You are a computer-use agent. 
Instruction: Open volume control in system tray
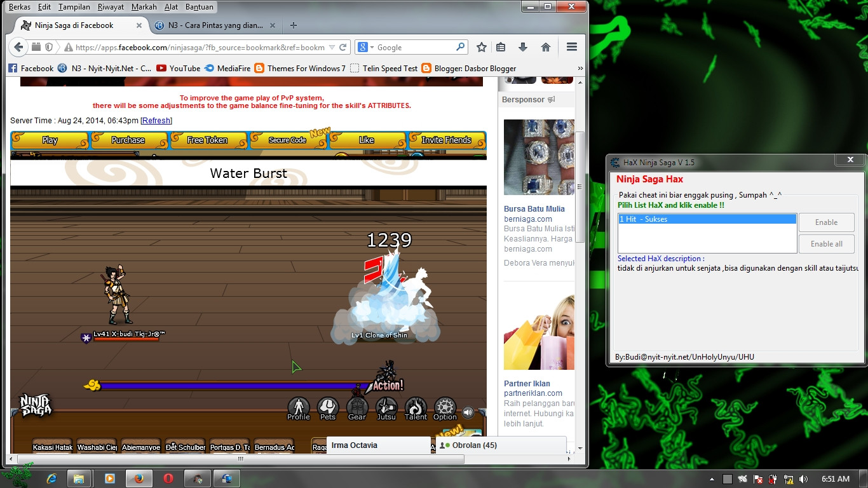[804, 478]
